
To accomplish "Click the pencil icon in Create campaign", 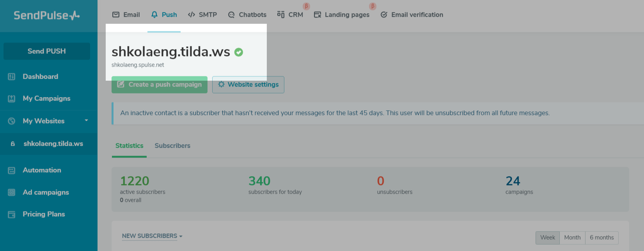I will point(121,84).
